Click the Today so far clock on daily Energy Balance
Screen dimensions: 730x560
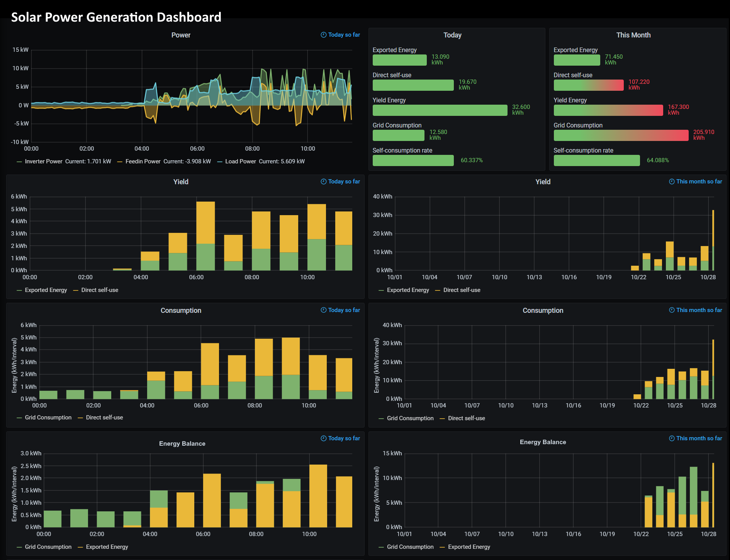tap(324, 438)
